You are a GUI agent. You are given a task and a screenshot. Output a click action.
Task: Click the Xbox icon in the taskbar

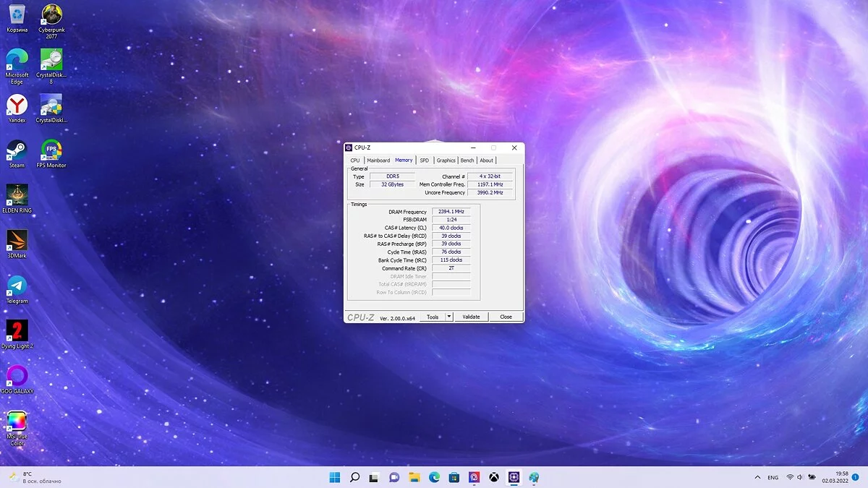tap(493, 477)
